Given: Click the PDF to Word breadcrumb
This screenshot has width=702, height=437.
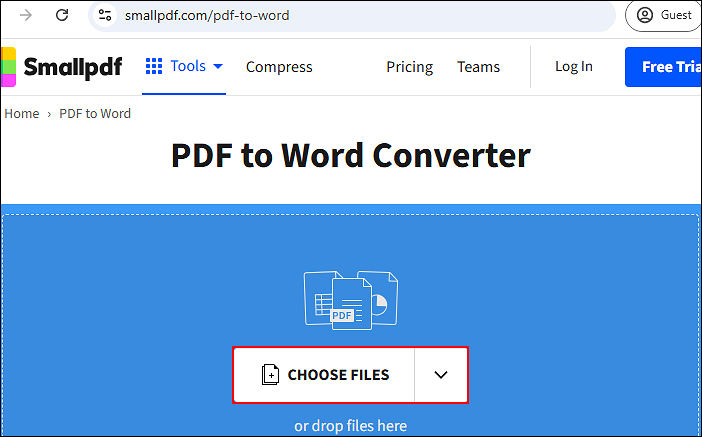Looking at the screenshot, I should pos(95,113).
